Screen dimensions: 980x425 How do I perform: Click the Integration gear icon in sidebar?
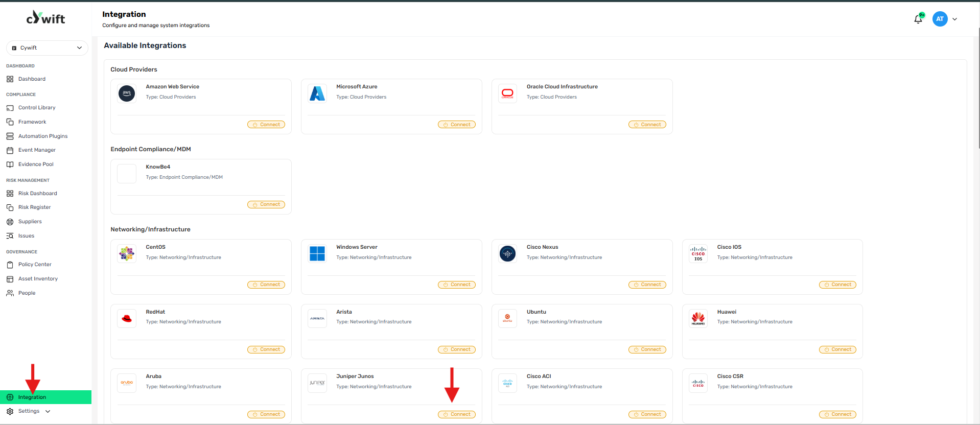pyautogui.click(x=10, y=397)
